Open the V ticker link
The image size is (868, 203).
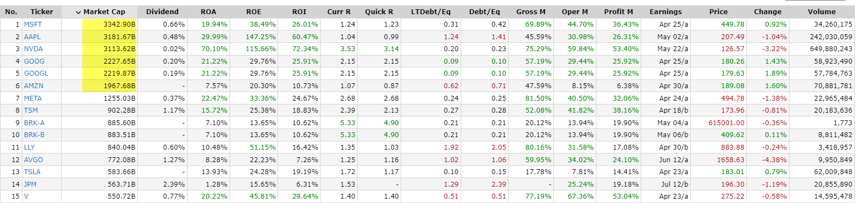pos(26,196)
